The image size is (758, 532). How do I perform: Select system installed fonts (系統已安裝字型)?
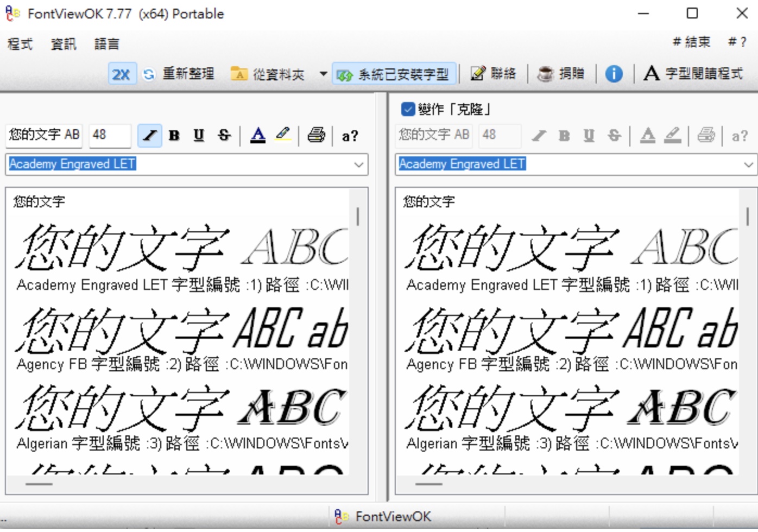(394, 74)
